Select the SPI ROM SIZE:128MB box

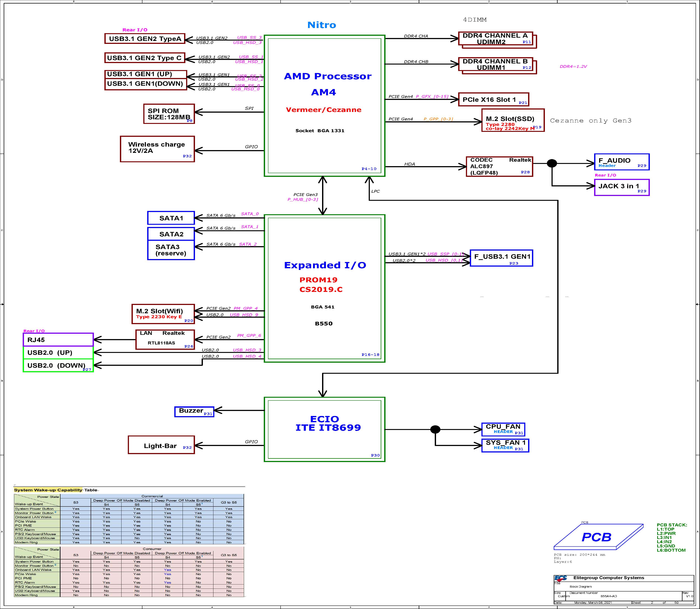(x=169, y=114)
